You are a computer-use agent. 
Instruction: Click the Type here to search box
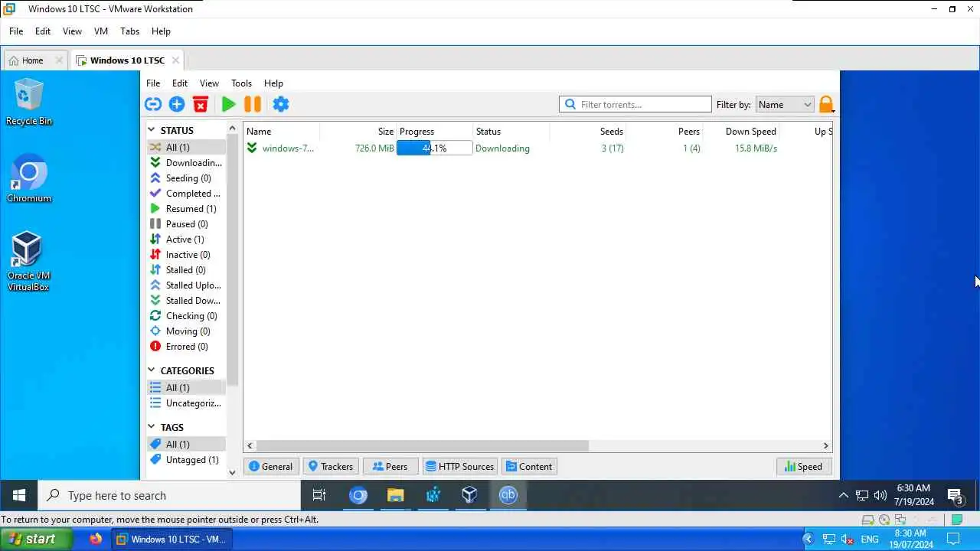(170, 495)
